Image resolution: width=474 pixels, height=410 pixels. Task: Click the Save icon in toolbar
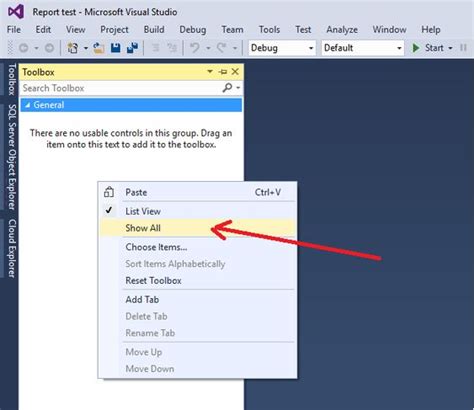pyautogui.click(x=116, y=48)
